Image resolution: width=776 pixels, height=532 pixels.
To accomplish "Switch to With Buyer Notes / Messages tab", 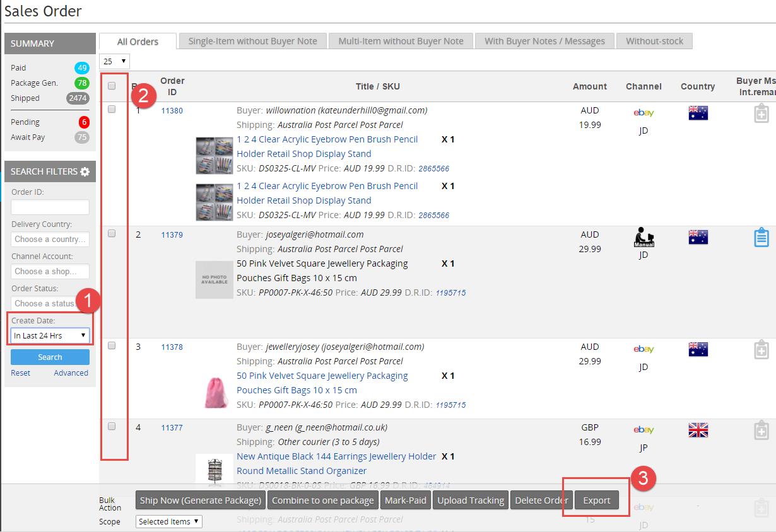I will coord(544,41).
